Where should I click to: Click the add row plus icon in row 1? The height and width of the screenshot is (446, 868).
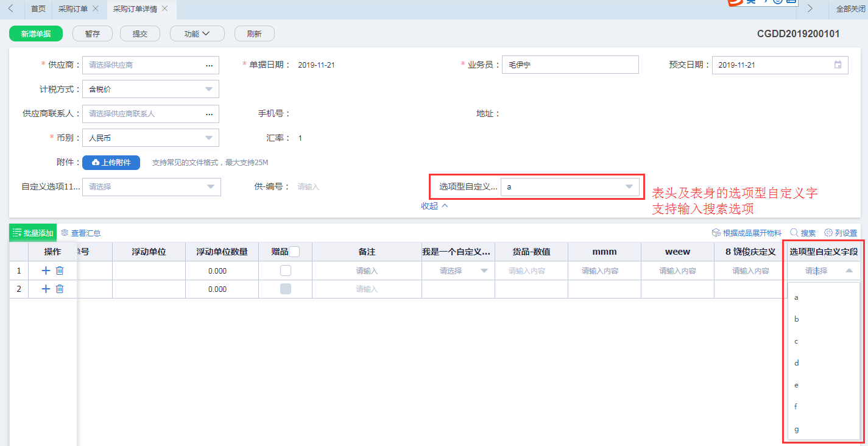(x=46, y=271)
